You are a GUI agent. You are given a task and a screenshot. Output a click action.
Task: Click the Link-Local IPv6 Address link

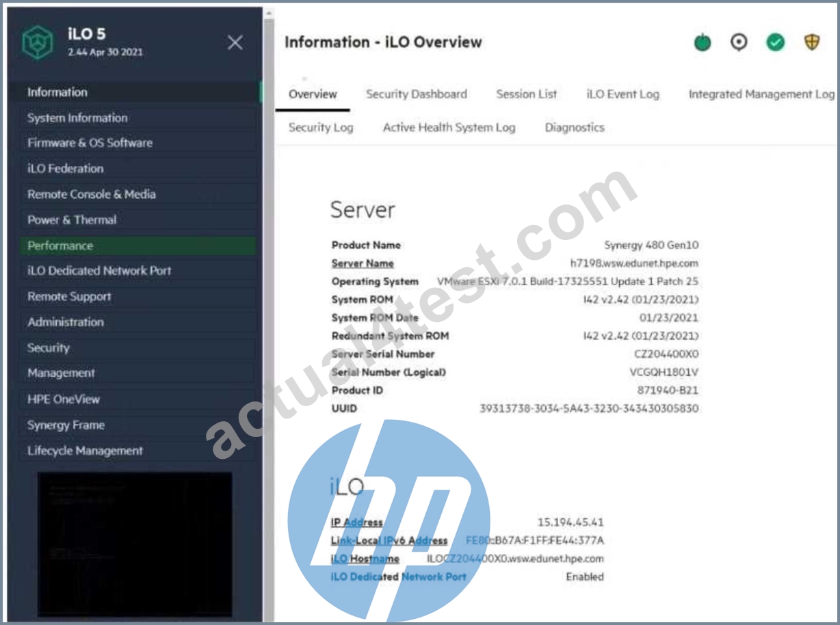[x=389, y=541]
